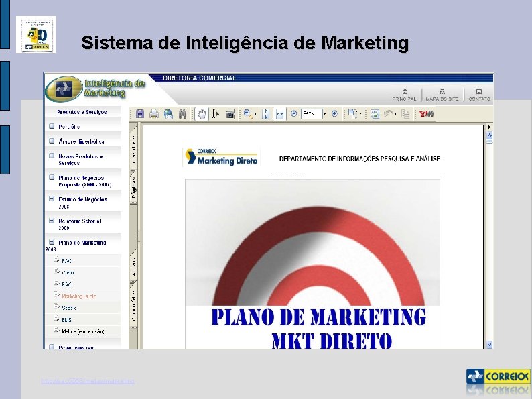Click the Inteligência de Marketing logo
Screen dimensions: 532x399
[96, 89]
